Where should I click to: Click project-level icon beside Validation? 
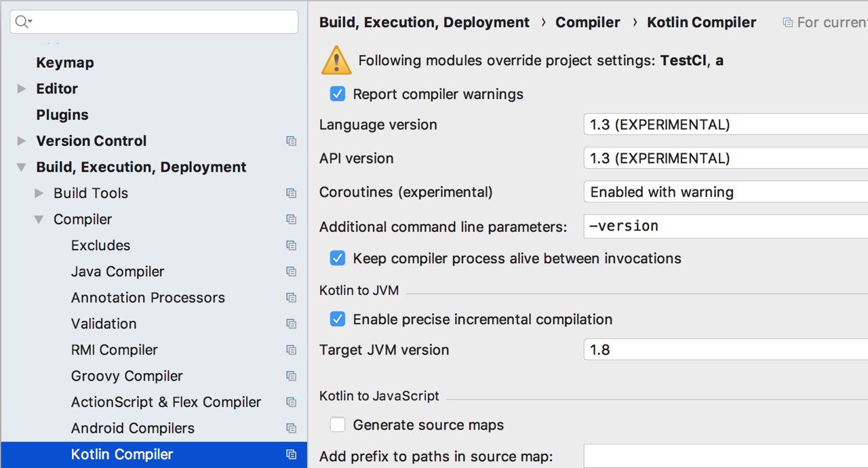click(x=291, y=324)
